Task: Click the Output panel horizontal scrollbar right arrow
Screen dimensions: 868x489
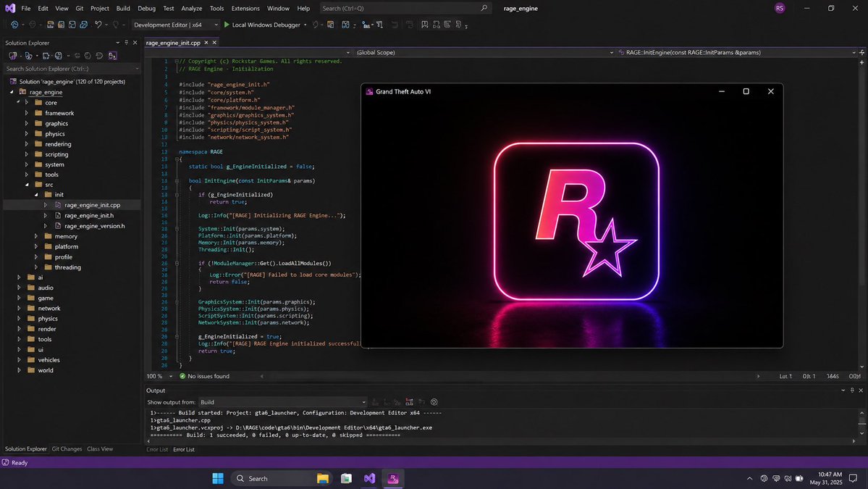Action: coord(854,441)
